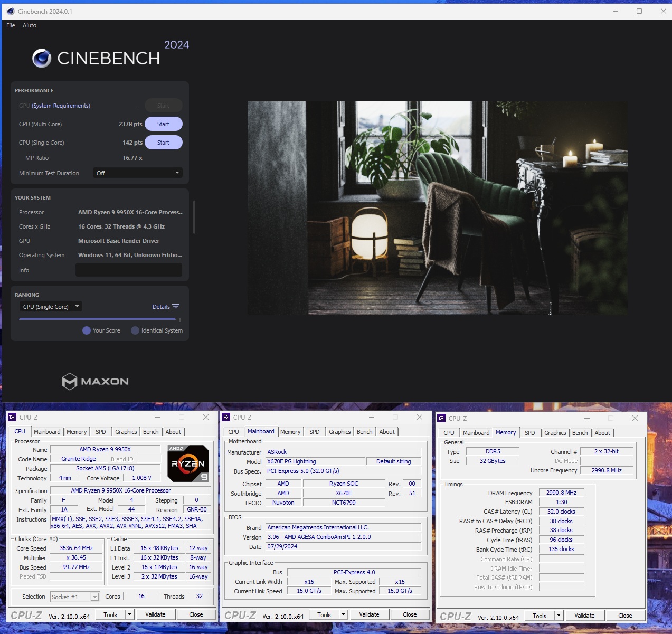Open SPD tab in CPU window
The image size is (672, 634).
(x=101, y=432)
